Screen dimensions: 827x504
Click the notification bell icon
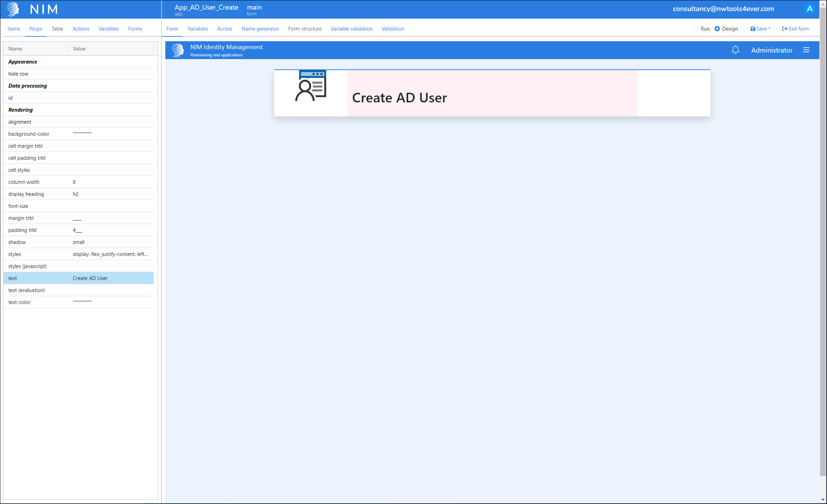[735, 50]
